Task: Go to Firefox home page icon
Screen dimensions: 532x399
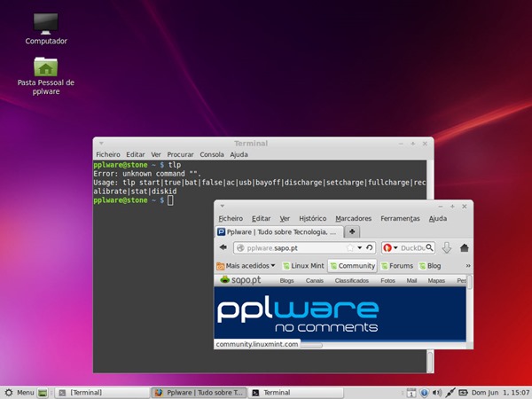Action: point(464,248)
